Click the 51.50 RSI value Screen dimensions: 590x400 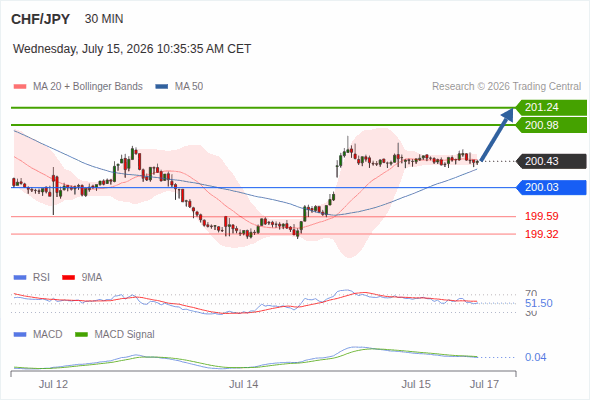[x=539, y=303]
